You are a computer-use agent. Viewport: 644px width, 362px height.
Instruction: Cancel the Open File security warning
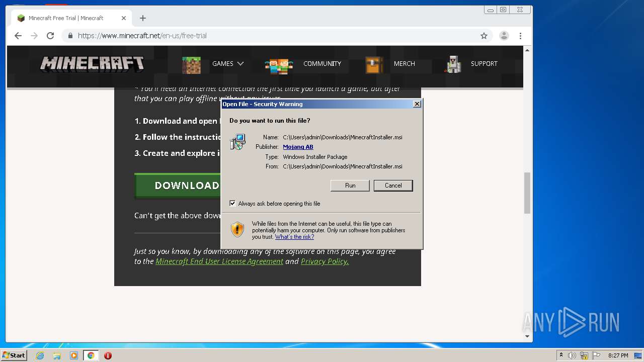[x=393, y=186]
